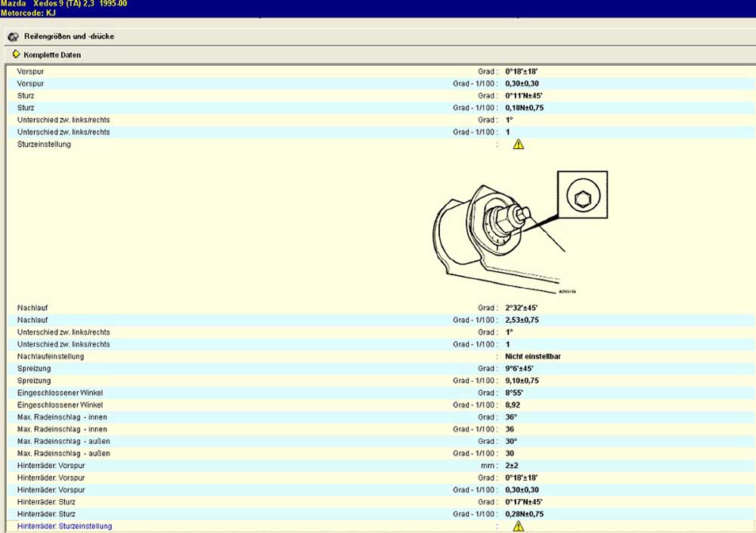Select the Hinterräder: Vorspur value 2±2 in mm

pyautogui.click(x=512, y=466)
